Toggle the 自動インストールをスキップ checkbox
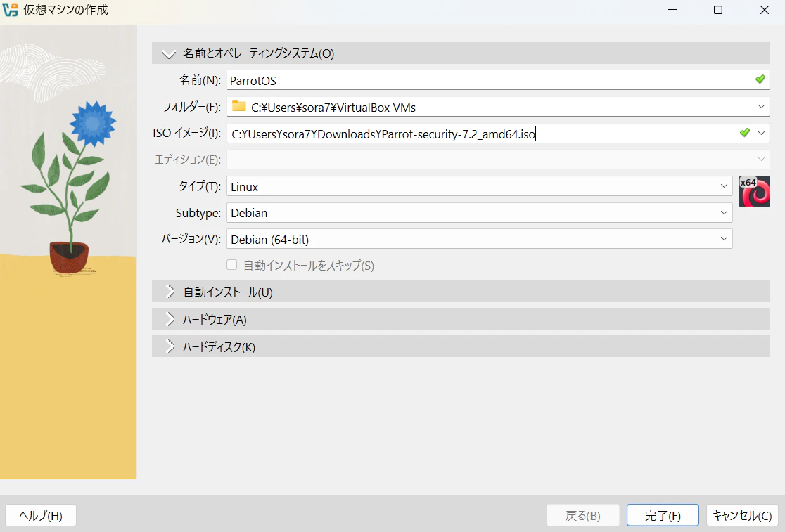This screenshot has width=785, height=532. pos(232,265)
